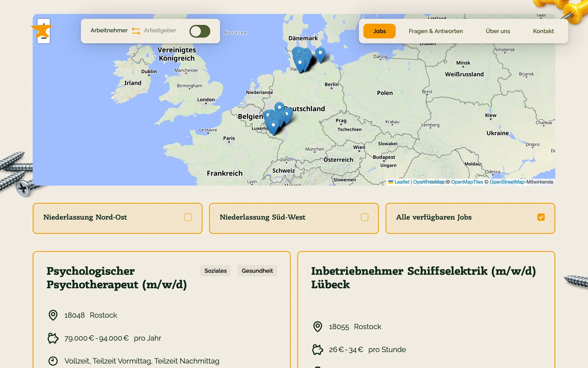Open the Kontakt page
Screen dimensions: 588x368
click(543, 31)
